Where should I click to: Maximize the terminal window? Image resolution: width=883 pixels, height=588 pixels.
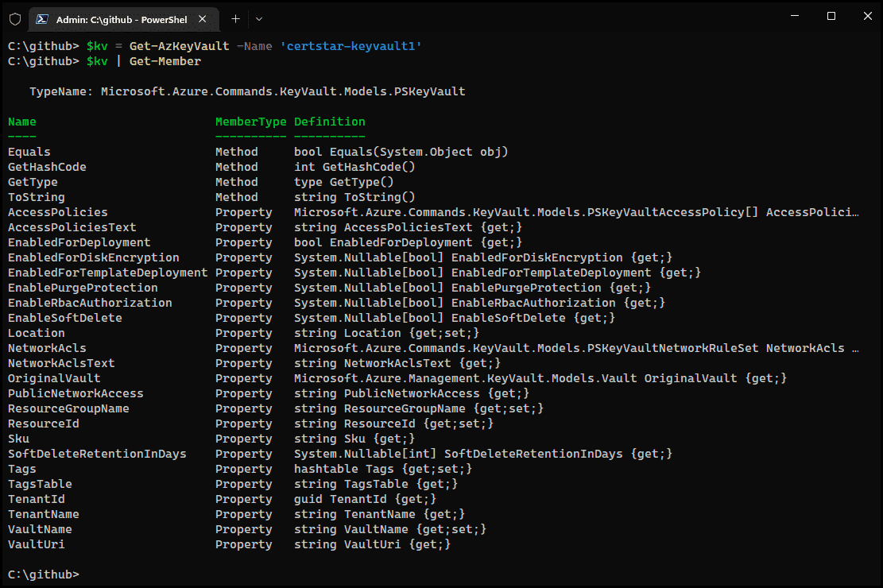831,16
